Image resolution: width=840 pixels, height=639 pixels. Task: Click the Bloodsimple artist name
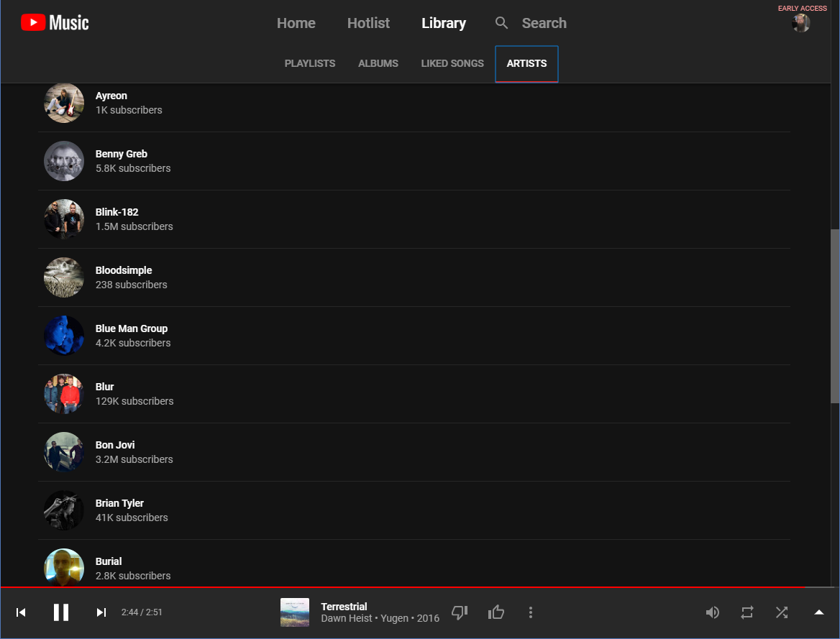pyautogui.click(x=124, y=270)
